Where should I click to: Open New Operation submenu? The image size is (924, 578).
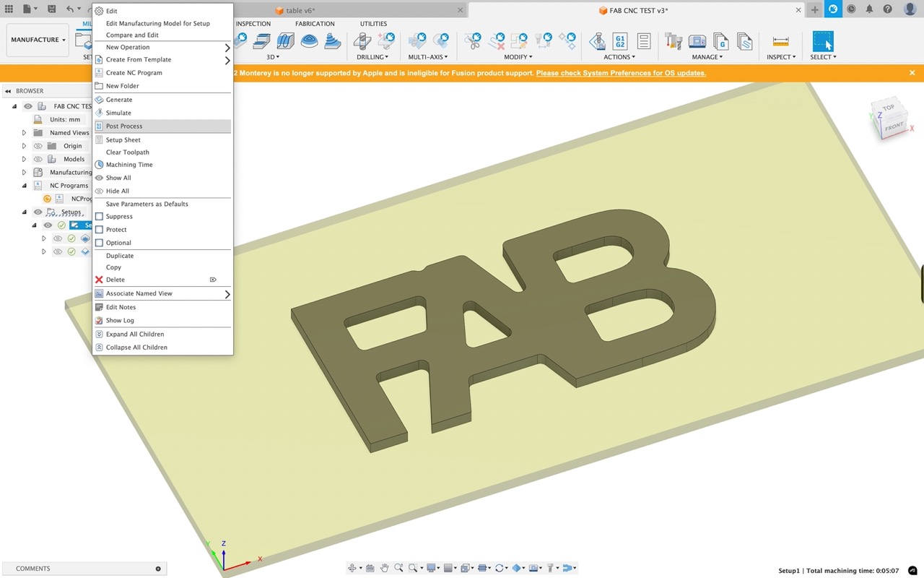coord(162,47)
